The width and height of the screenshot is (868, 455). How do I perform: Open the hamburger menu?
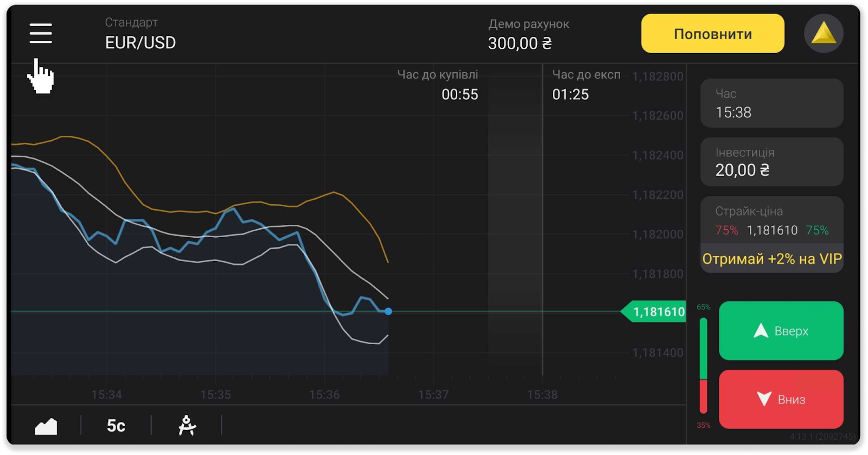pos(41,33)
